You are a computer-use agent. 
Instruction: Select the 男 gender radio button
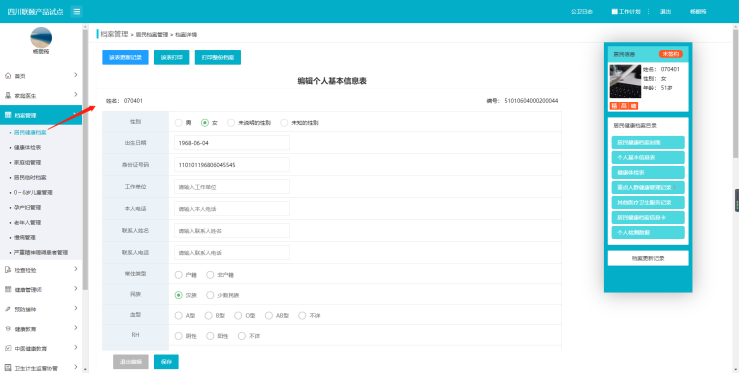pos(178,123)
